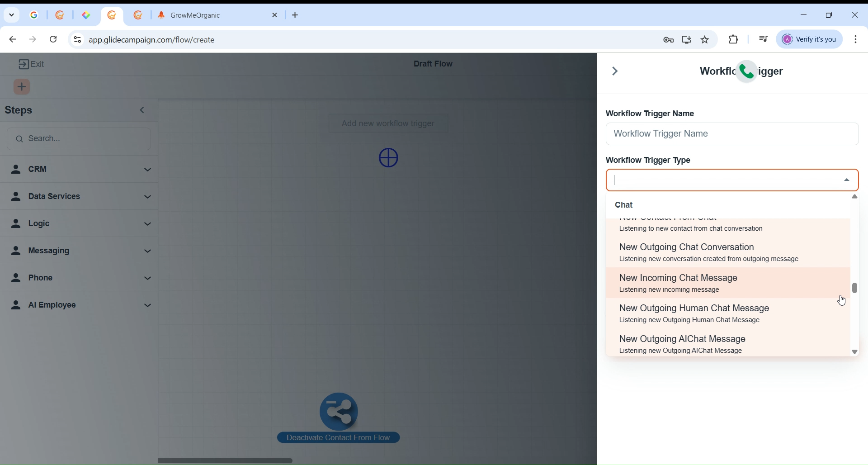Reload the page
Viewport: 868px width, 465px height.
tap(53, 40)
